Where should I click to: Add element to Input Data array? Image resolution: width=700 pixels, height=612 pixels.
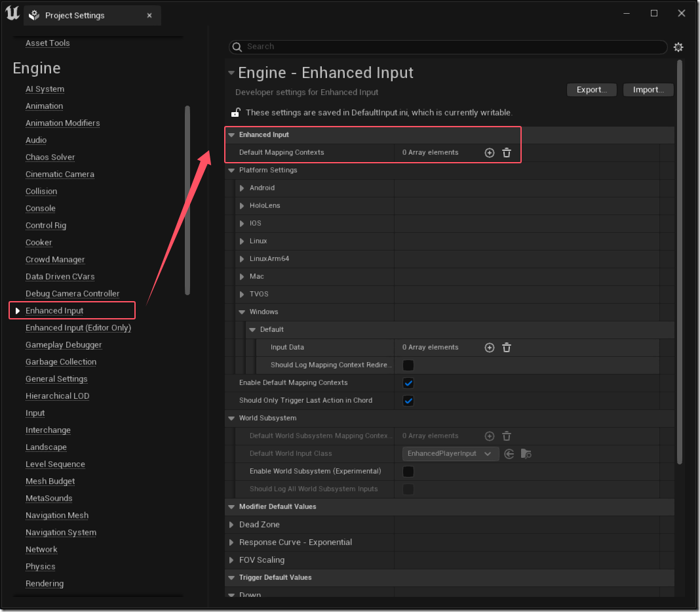(490, 348)
